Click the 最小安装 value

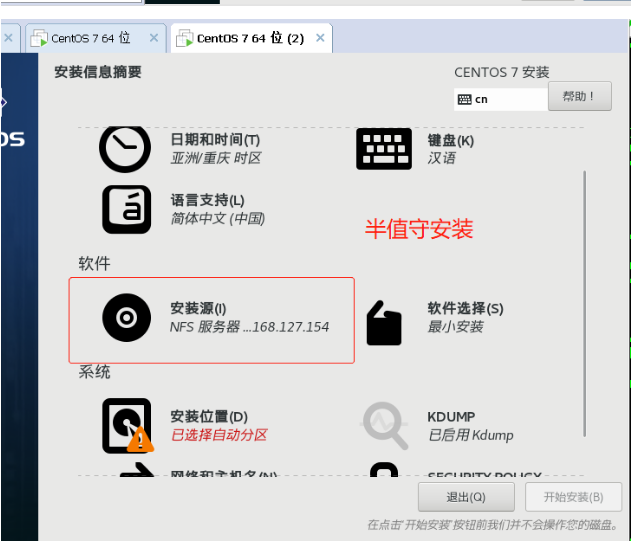pos(455,327)
